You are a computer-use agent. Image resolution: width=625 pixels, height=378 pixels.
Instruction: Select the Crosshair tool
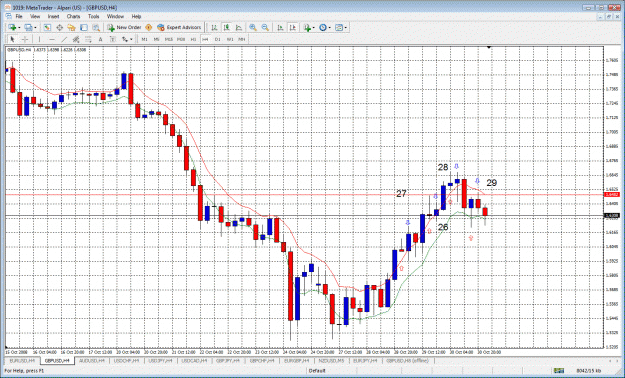tap(25, 39)
